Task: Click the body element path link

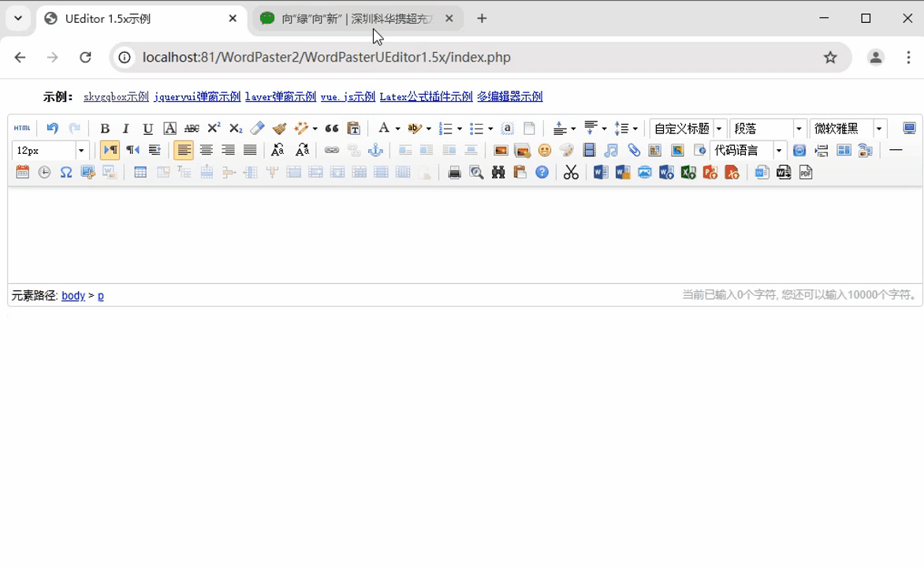Action: 73,296
